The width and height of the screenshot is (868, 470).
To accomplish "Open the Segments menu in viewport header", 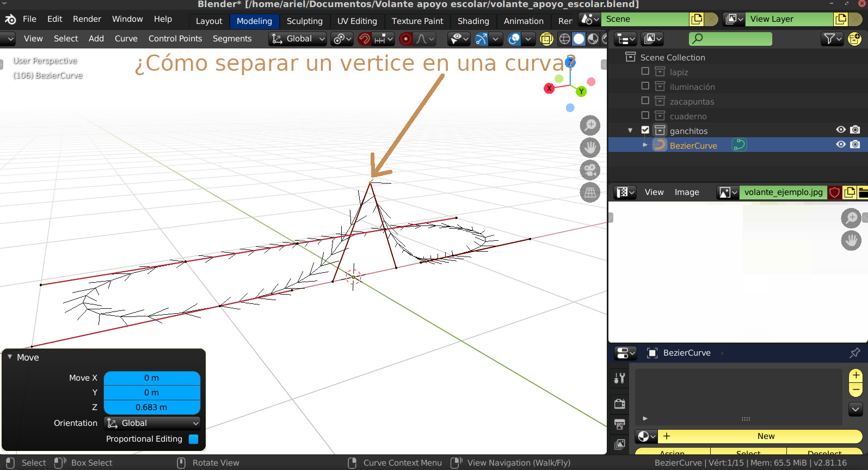I will (232, 39).
